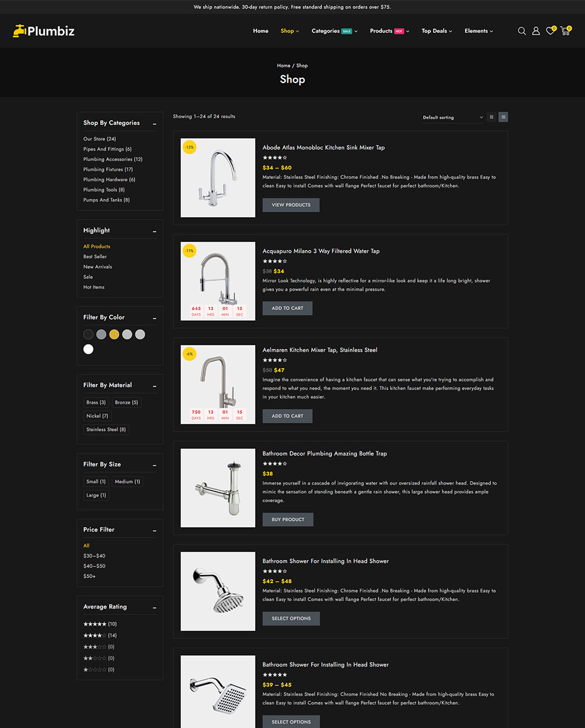Toggle the Stainless Steel material filter
The image size is (585, 728).
[106, 430]
